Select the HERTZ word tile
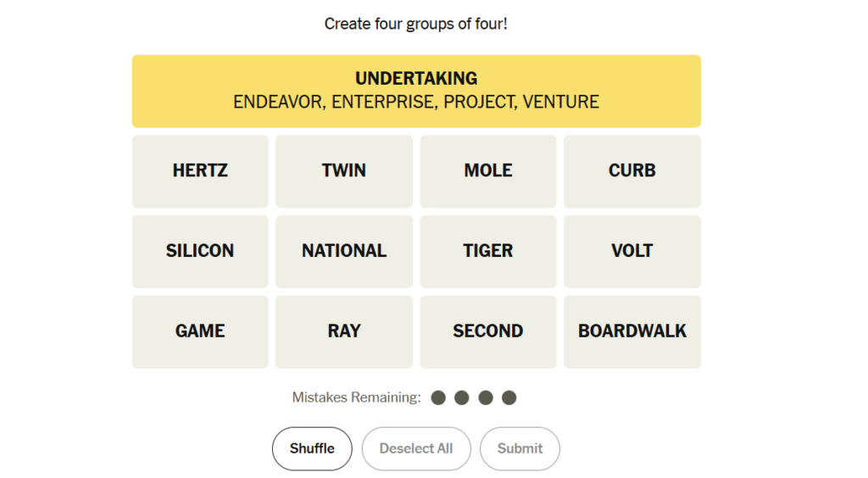The width and height of the screenshot is (868, 478). [x=200, y=171]
